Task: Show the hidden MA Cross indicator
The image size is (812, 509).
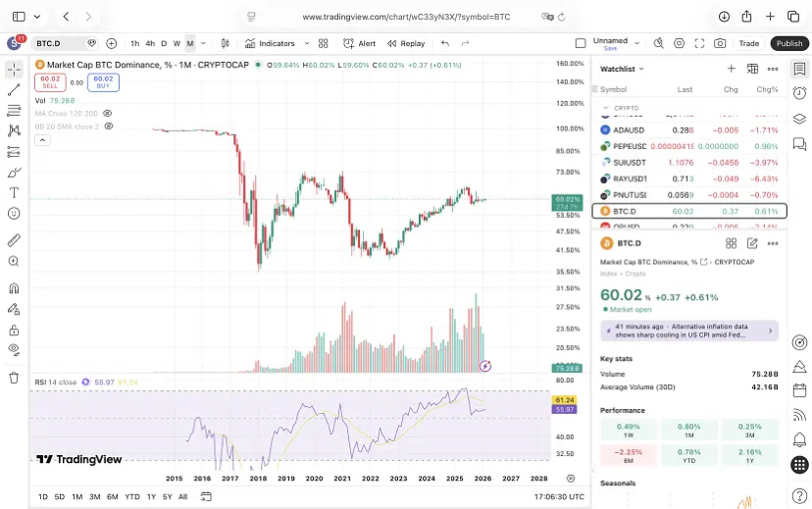Action: (x=107, y=113)
